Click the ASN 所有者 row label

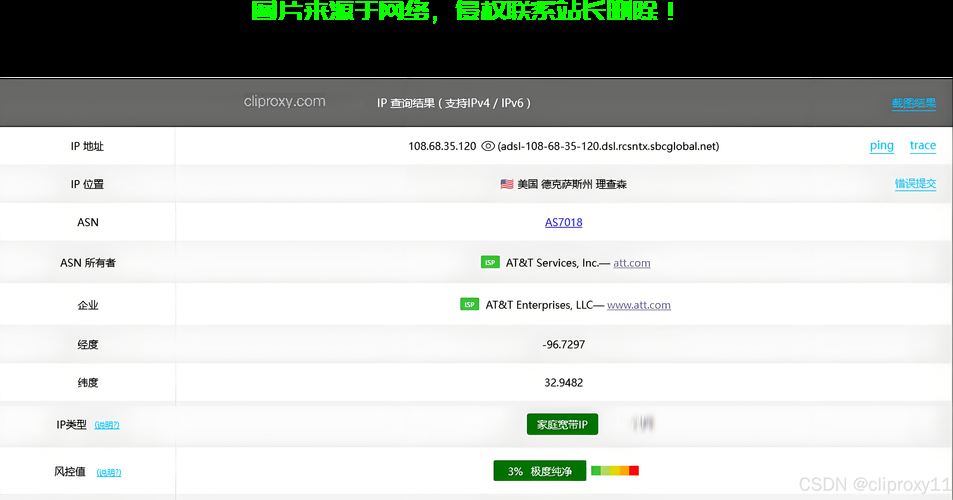[88, 263]
